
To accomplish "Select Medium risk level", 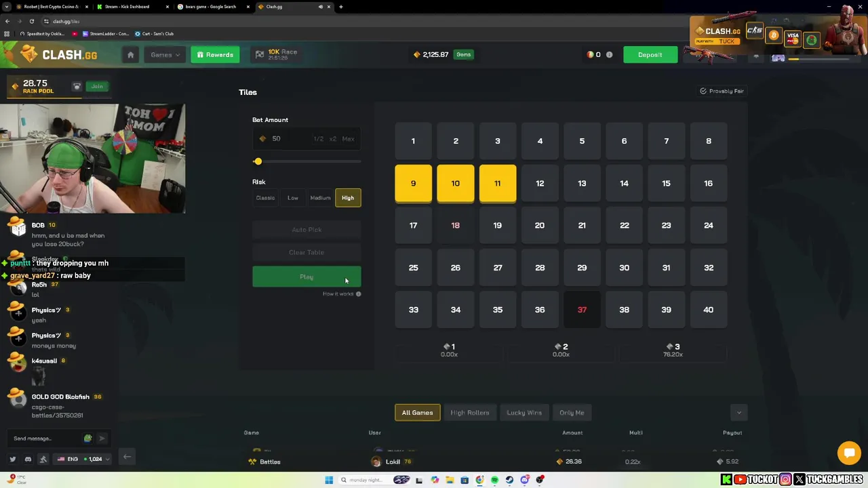I will click(320, 198).
